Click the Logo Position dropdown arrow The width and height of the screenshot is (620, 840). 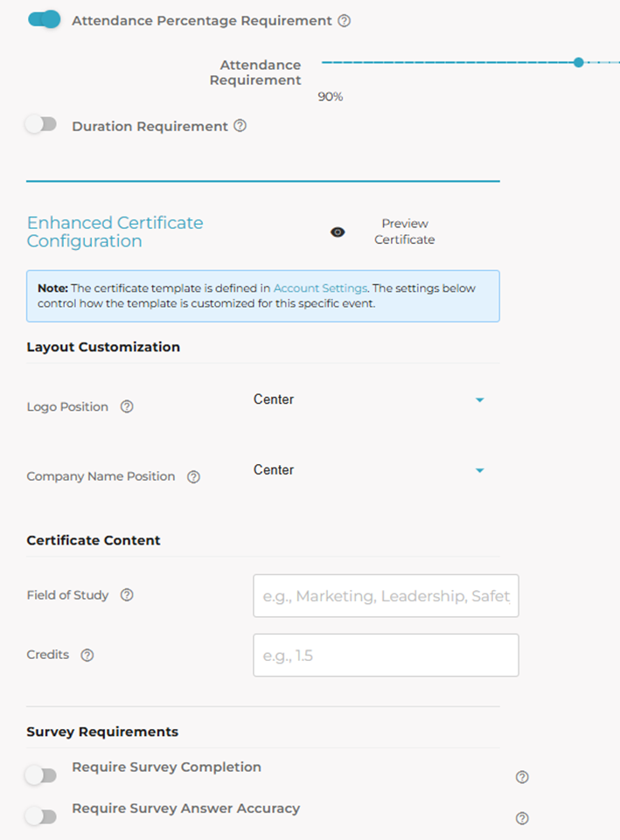click(479, 400)
